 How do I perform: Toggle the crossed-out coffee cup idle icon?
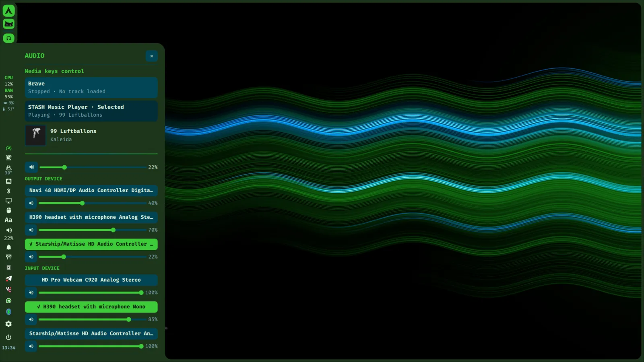(8, 158)
